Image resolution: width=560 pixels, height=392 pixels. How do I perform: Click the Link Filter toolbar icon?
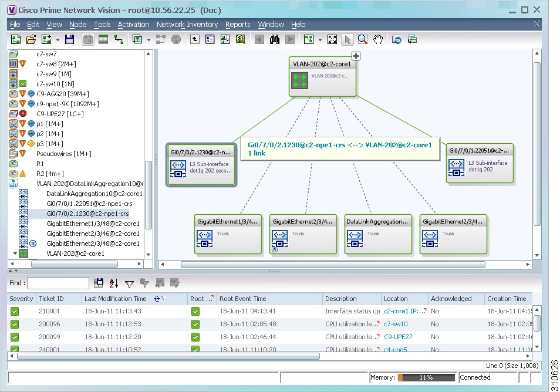[225, 39]
